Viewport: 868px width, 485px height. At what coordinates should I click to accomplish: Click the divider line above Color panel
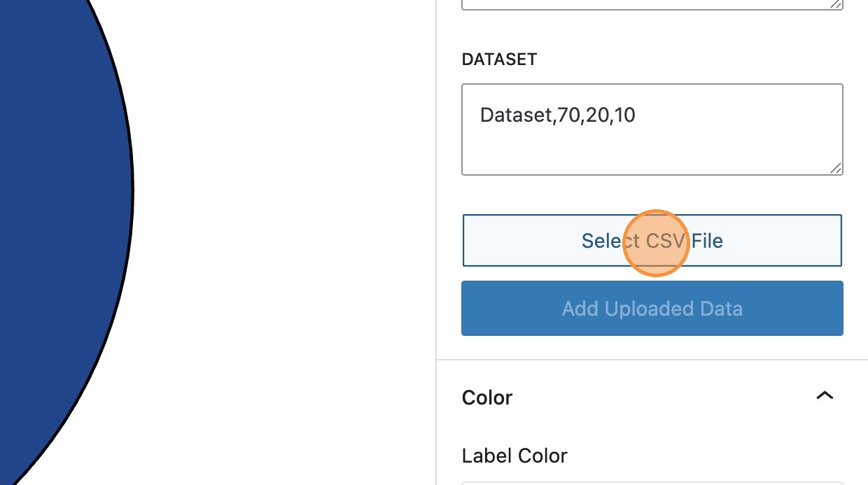pos(651,360)
